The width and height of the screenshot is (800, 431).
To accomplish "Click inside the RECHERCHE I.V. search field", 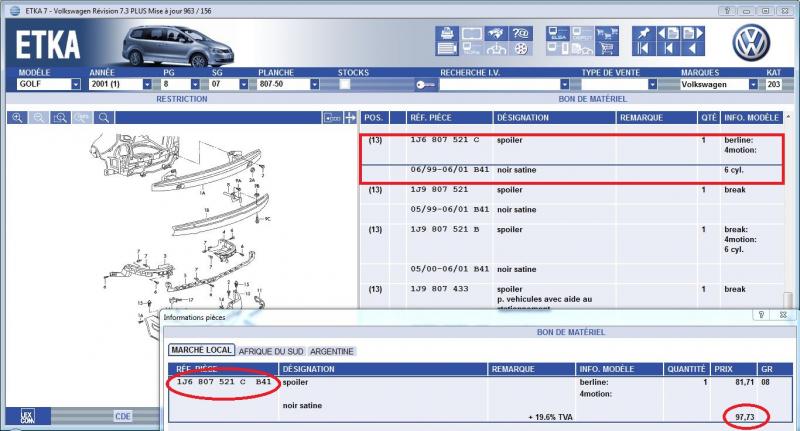I will 499,84.
